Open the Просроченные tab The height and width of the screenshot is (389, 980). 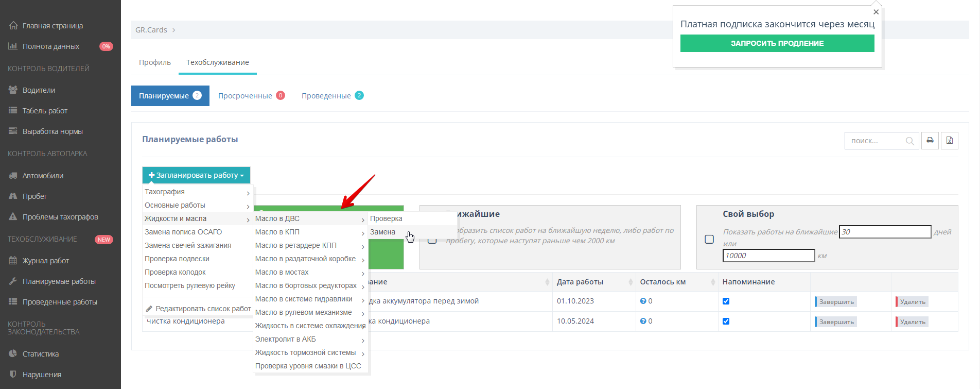tap(251, 96)
